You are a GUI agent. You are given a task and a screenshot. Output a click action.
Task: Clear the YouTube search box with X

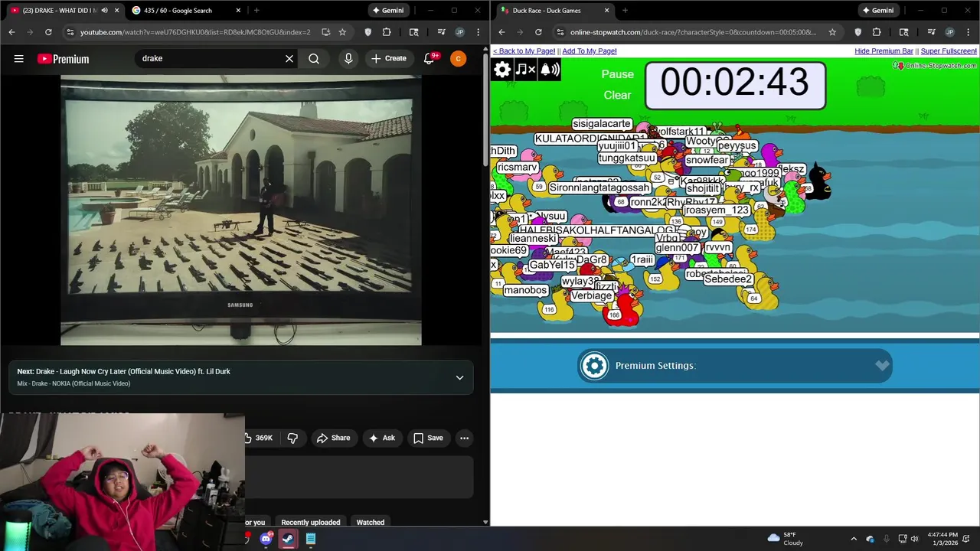pyautogui.click(x=289, y=59)
